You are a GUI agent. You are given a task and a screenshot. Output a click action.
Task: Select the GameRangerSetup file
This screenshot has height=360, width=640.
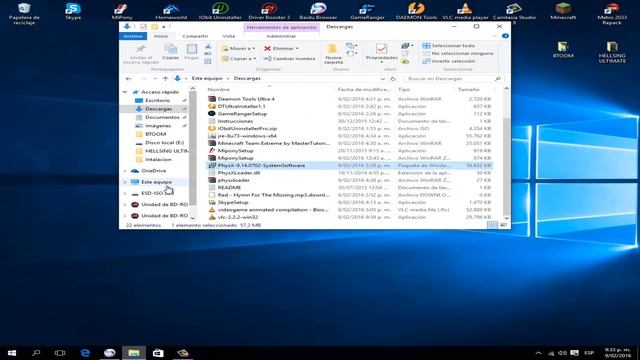(242, 114)
